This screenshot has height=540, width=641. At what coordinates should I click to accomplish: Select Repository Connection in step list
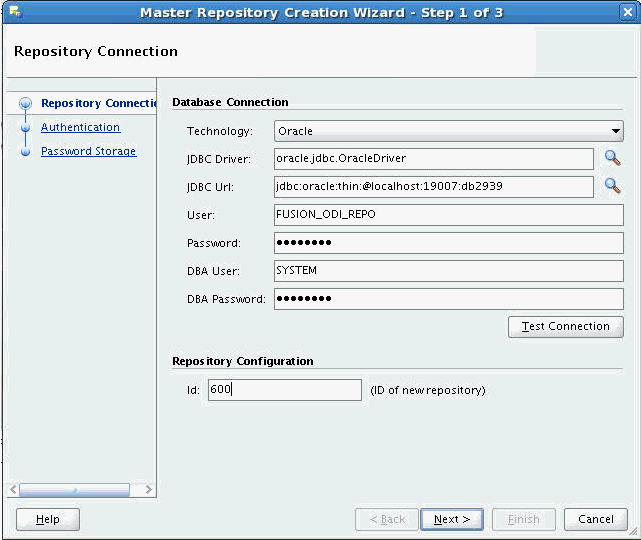99,103
